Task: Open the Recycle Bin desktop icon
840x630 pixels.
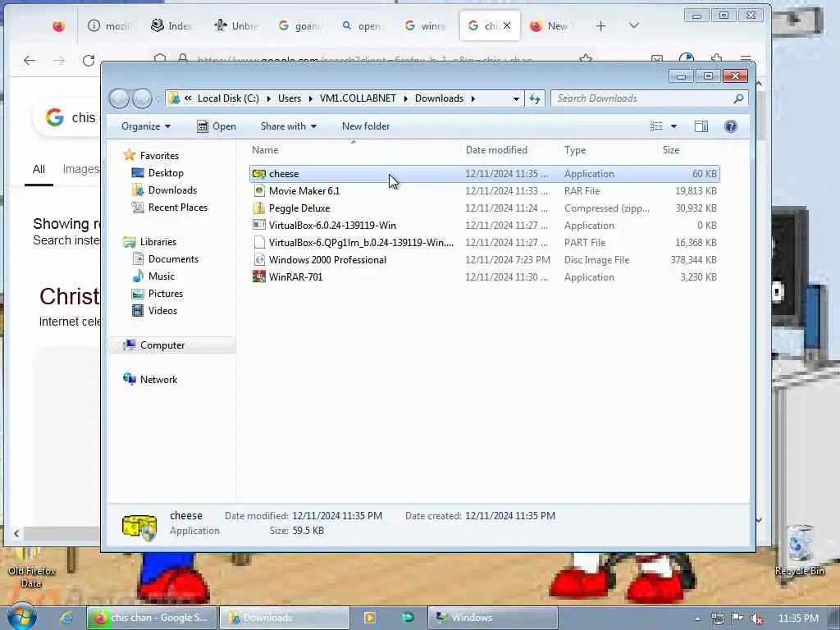Action: [799, 550]
